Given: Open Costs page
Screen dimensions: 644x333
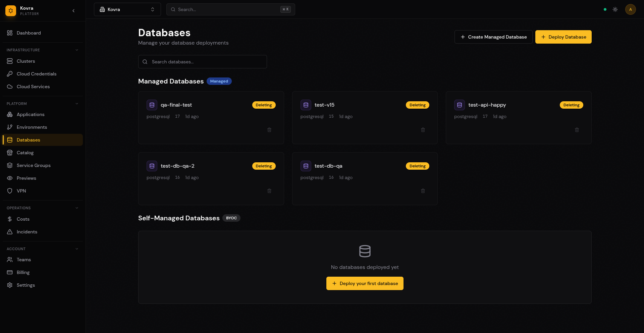Looking at the screenshot, I should 43,219.
